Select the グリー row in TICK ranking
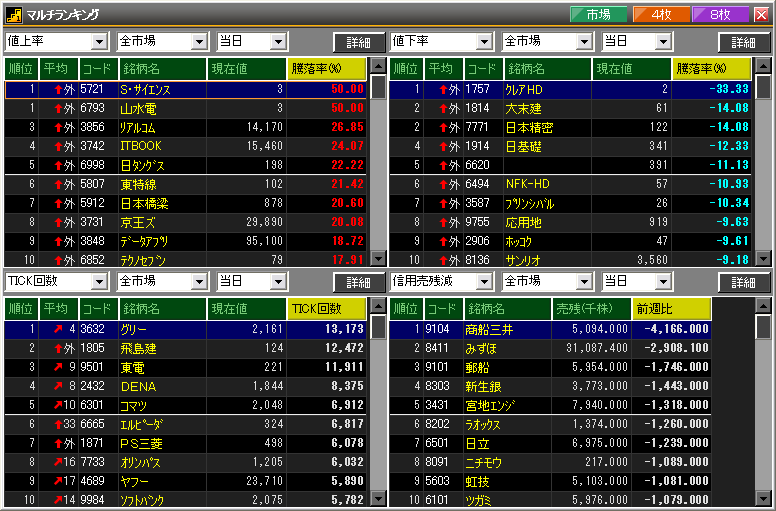The width and height of the screenshot is (776, 511). pos(186,329)
